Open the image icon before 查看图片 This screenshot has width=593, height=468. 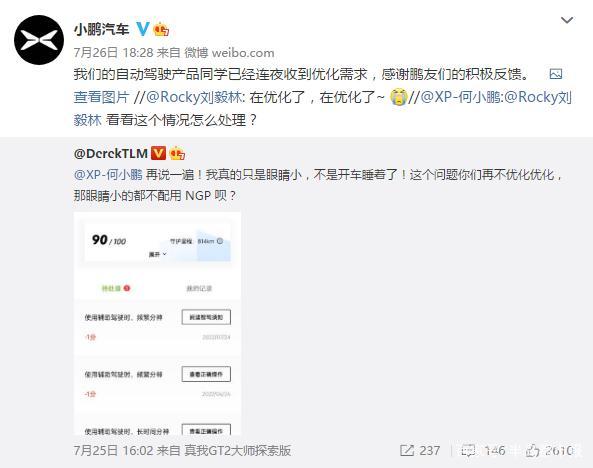point(556,74)
